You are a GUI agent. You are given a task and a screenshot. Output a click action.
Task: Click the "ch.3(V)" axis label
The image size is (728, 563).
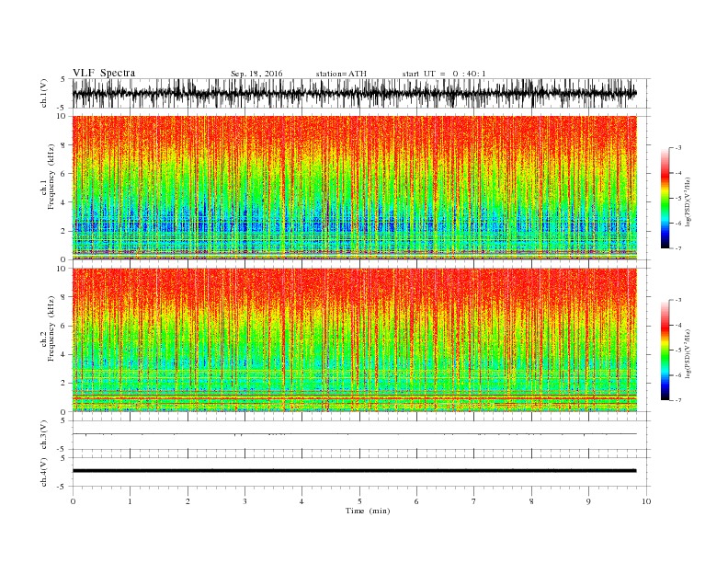click(44, 435)
